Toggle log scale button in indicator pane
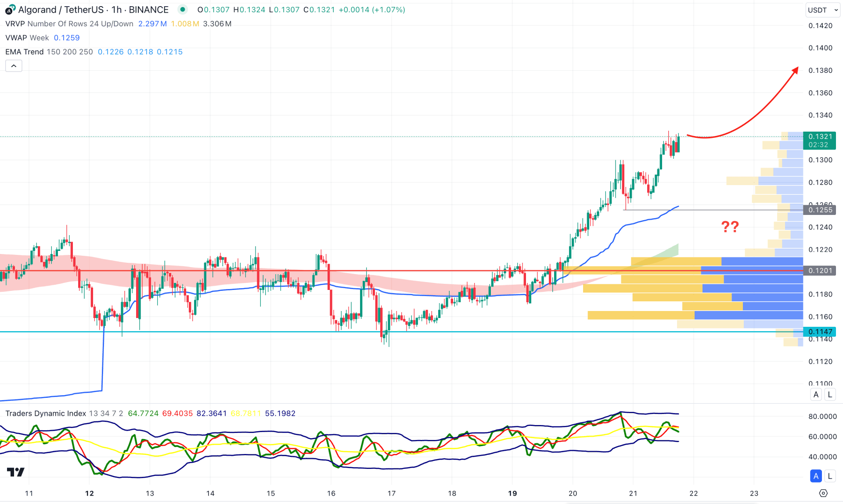The width and height of the screenshot is (843, 504). (x=829, y=476)
